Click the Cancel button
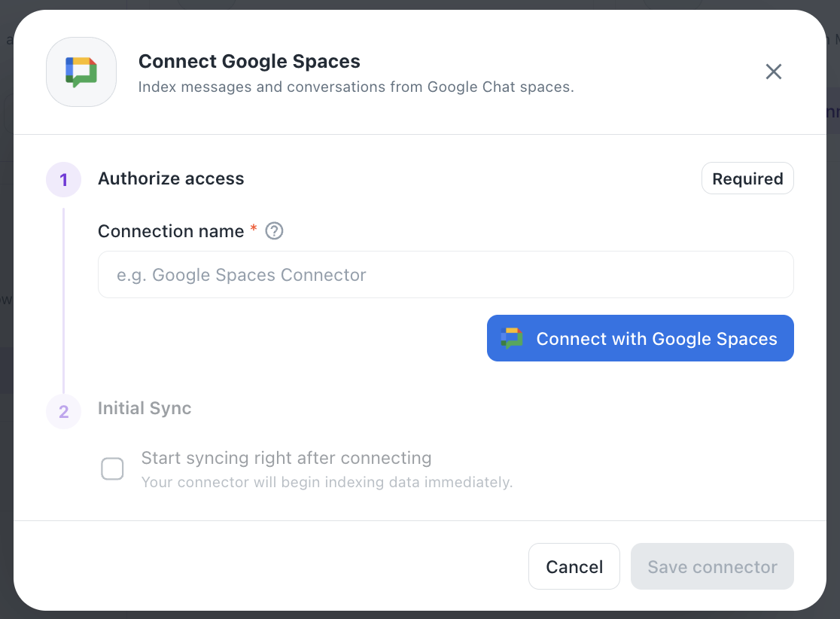 574,566
